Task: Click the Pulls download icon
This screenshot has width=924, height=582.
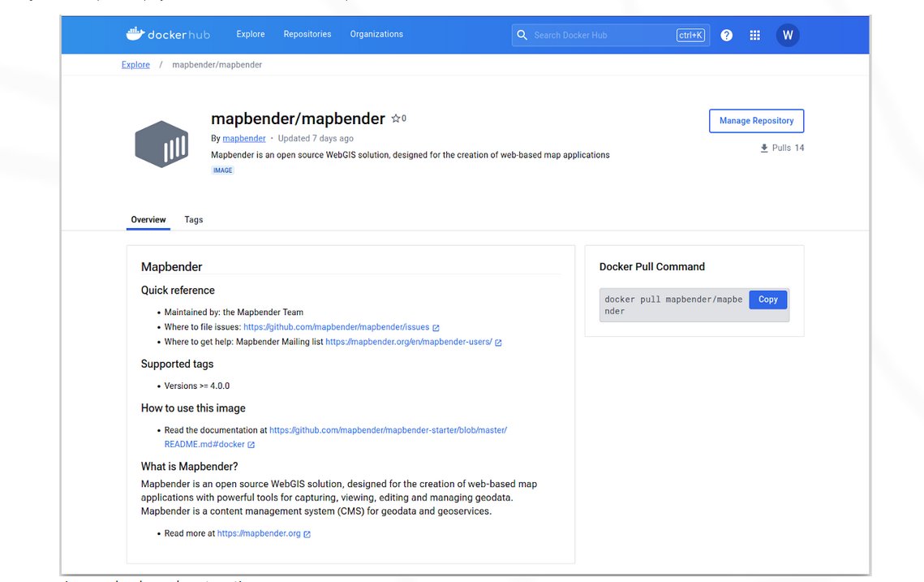Action: pos(763,148)
